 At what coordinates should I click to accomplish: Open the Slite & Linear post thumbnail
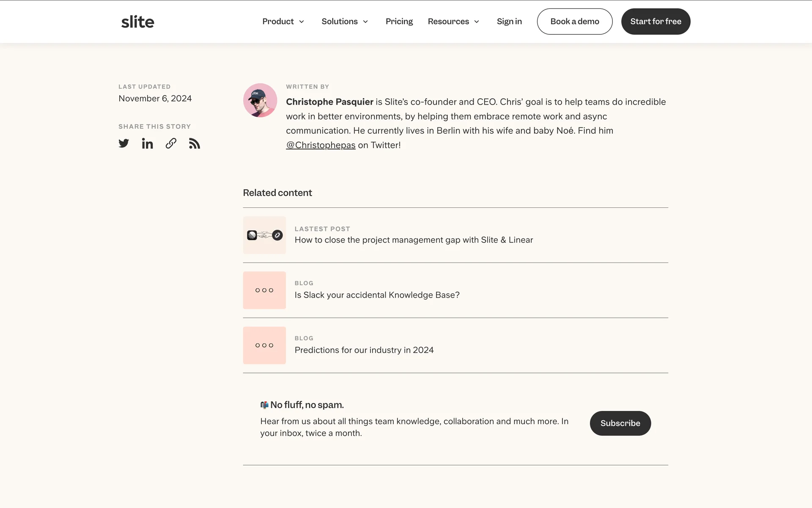(264, 235)
